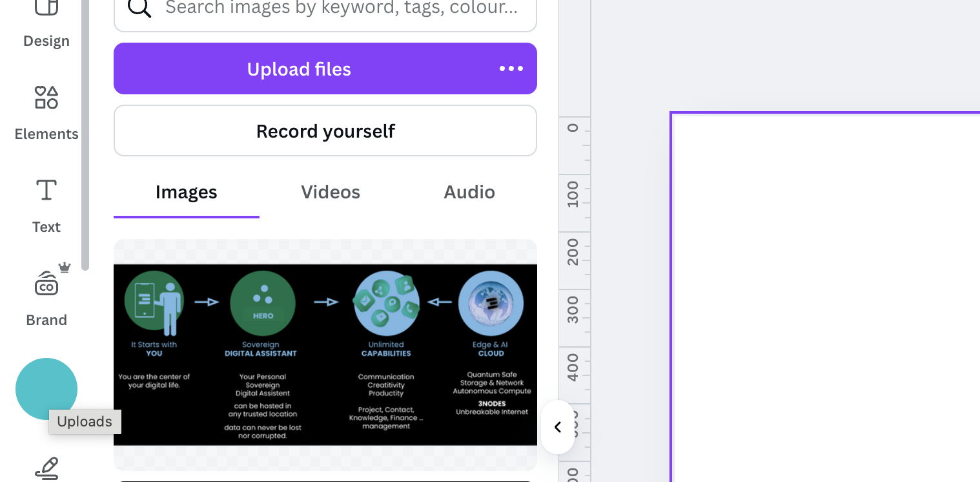Select the blank canvas page
Viewport: 980px width, 482px height.
click(x=826, y=297)
